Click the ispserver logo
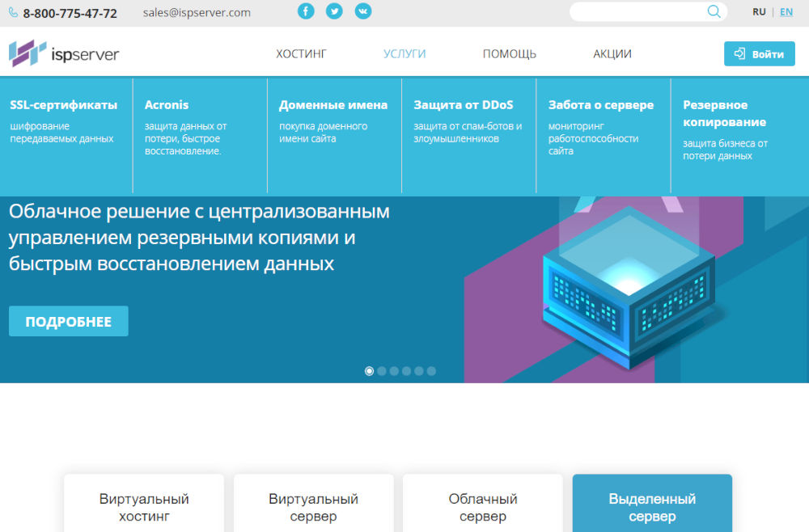 tap(64, 54)
